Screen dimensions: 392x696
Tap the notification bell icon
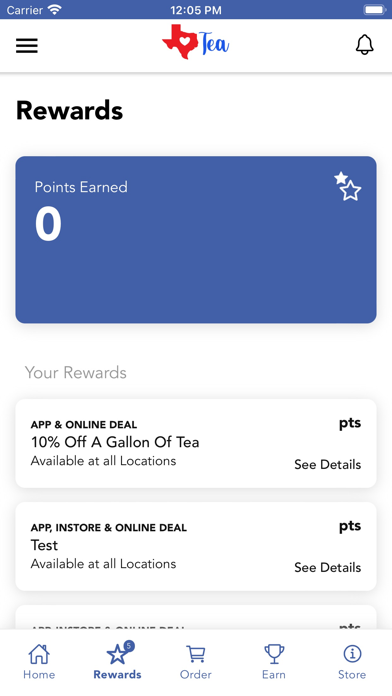tap(364, 44)
